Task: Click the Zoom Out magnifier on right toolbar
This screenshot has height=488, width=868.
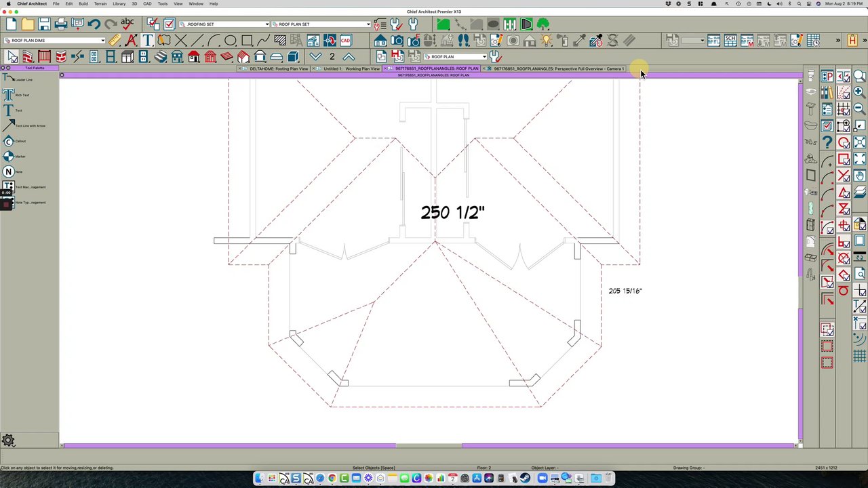Action: pyautogui.click(x=859, y=108)
